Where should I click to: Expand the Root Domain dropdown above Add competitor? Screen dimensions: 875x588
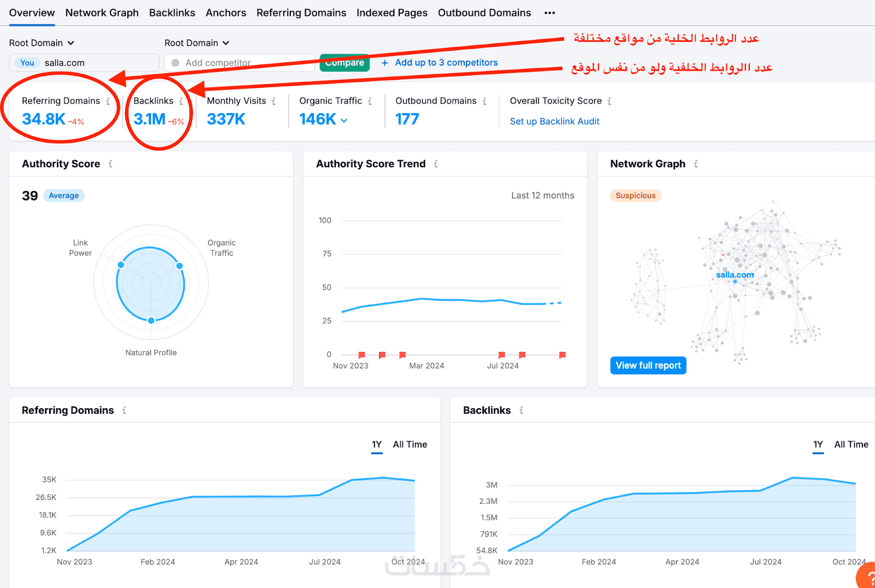tap(197, 43)
